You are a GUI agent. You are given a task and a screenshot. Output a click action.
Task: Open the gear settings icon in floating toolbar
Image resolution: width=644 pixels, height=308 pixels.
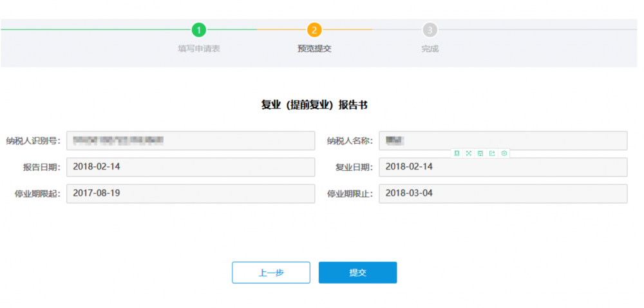pos(504,153)
